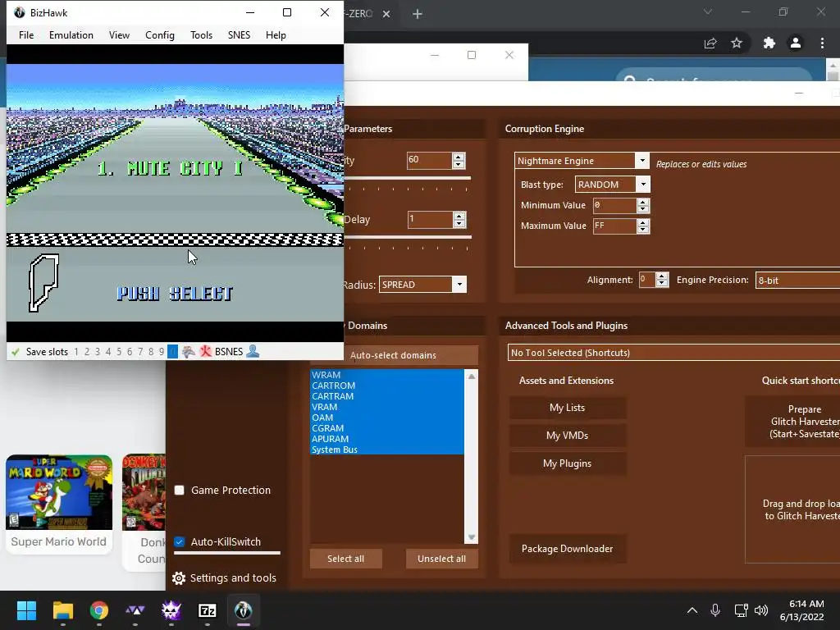Open the Config menu in BizHawk

pyautogui.click(x=160, y=34)
